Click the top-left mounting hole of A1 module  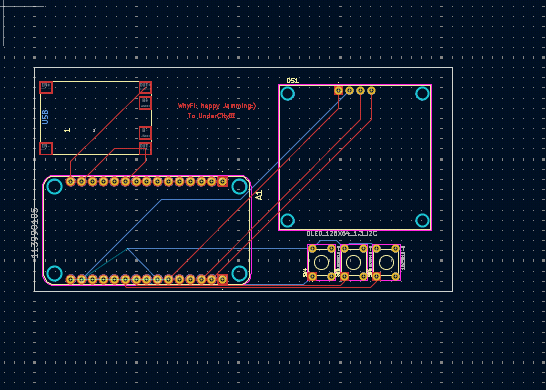tap(54, 187)
